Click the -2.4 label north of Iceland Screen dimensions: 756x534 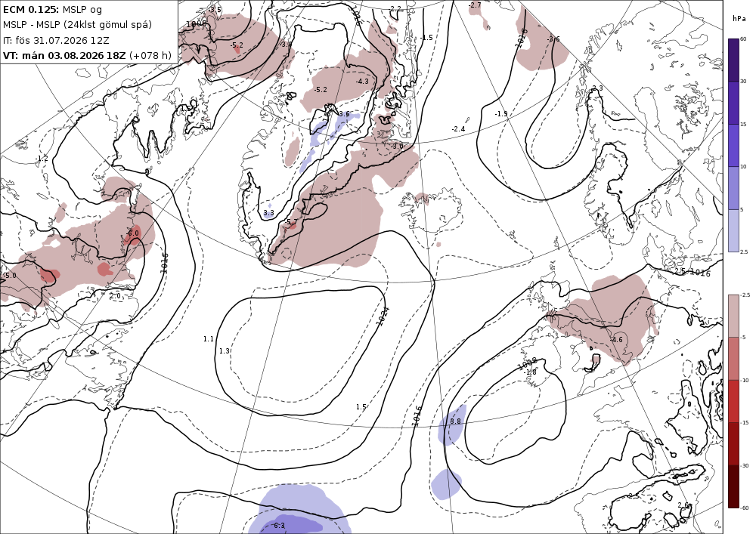458,128
